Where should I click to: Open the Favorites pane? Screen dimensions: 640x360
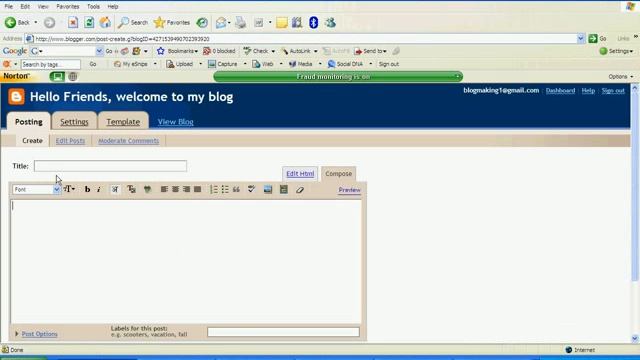coord(172,22)
